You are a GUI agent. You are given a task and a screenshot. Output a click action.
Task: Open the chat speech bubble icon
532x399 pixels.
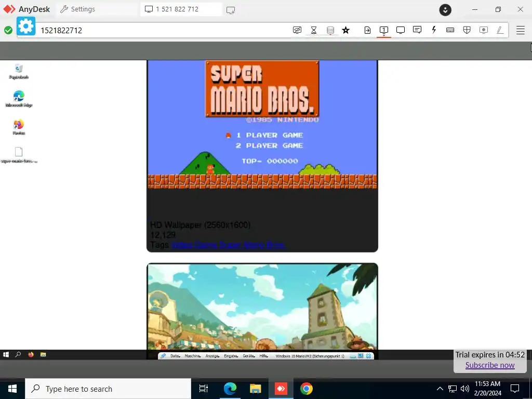[x=417, y=30]
